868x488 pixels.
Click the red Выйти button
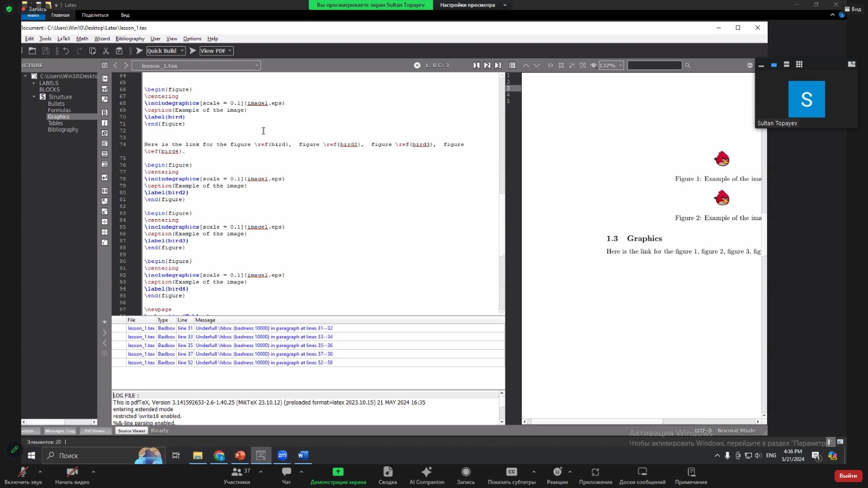848,476
